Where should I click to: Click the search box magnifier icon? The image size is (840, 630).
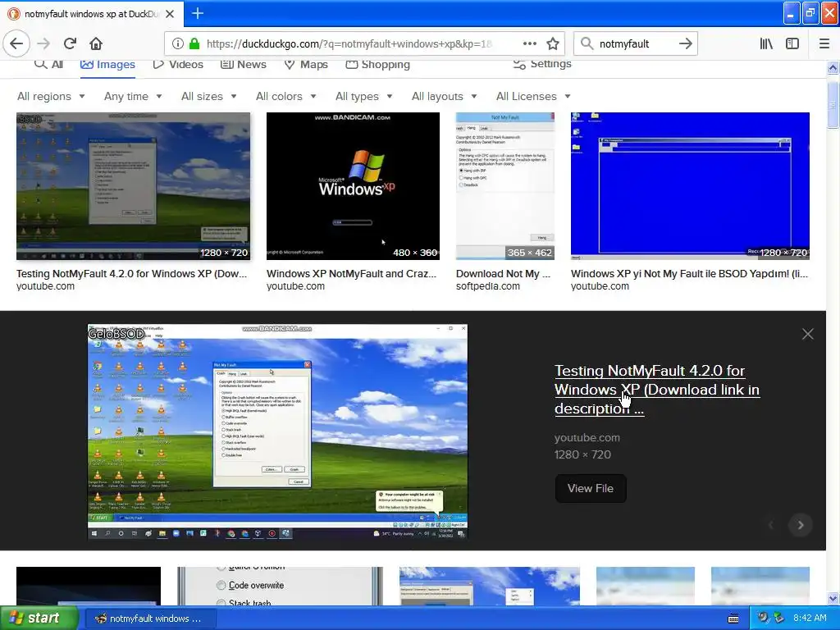click(587, 43)
